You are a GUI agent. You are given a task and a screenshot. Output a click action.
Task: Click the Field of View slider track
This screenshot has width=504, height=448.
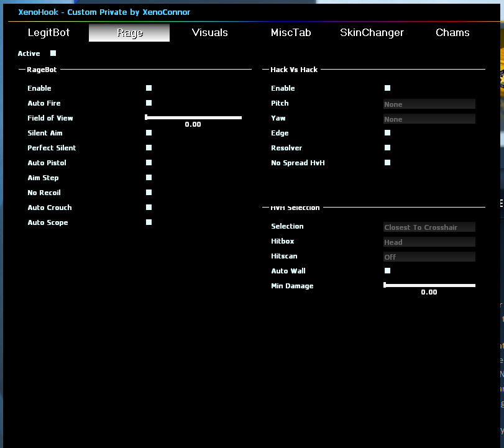pyautogui.click(x=193, y=117)
